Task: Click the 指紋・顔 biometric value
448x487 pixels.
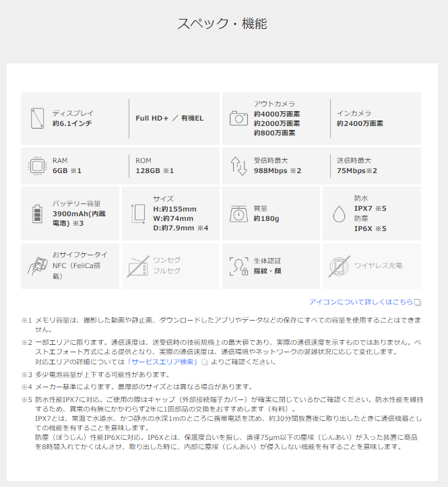Action: (267, 271)
